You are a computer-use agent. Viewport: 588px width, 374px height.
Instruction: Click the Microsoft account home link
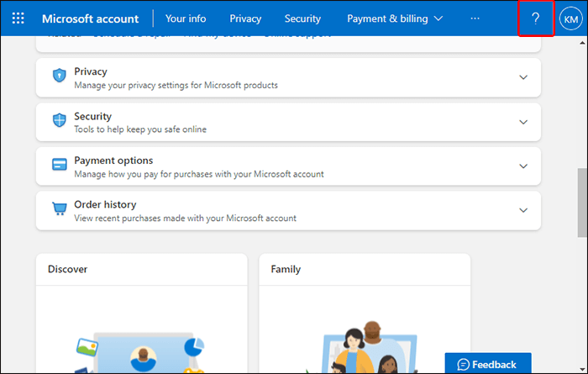[90, 18]
